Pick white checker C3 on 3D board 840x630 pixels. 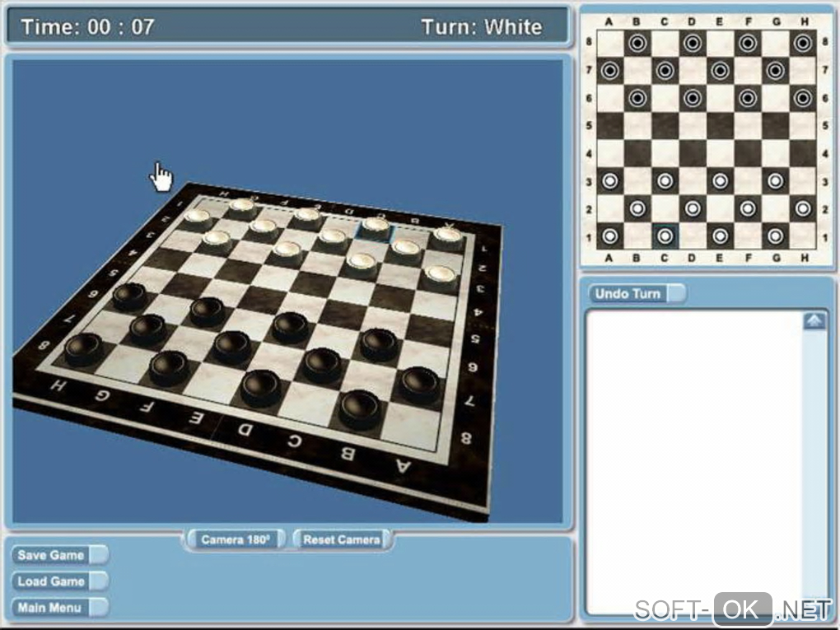coord(361,264)
